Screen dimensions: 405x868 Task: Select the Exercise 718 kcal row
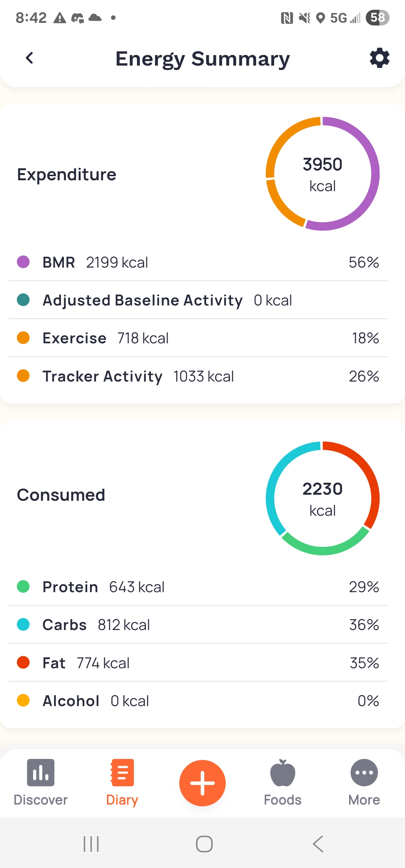[x=198, y=338]
